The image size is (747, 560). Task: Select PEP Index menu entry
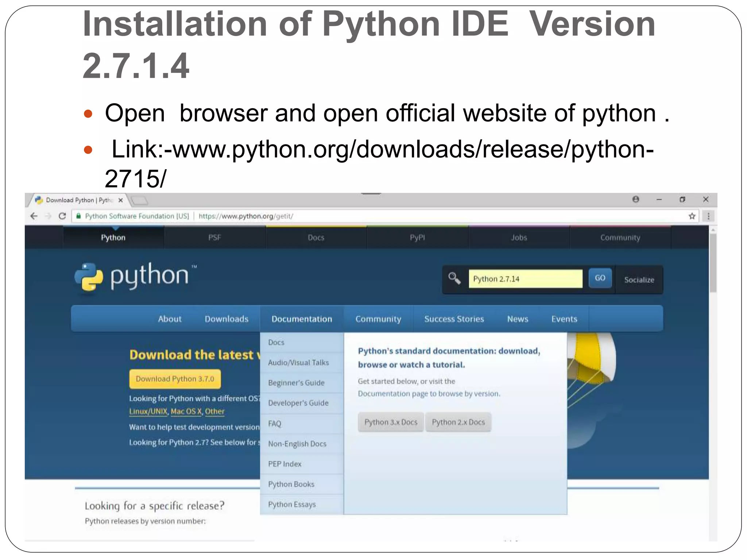point(302,464)
